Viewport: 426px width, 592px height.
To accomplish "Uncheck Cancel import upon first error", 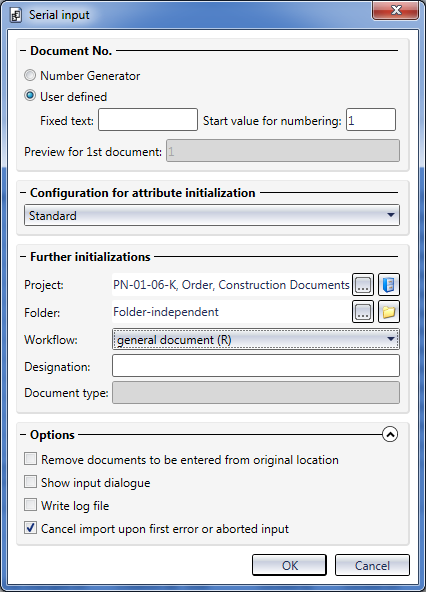I will (x=30, y=528).
